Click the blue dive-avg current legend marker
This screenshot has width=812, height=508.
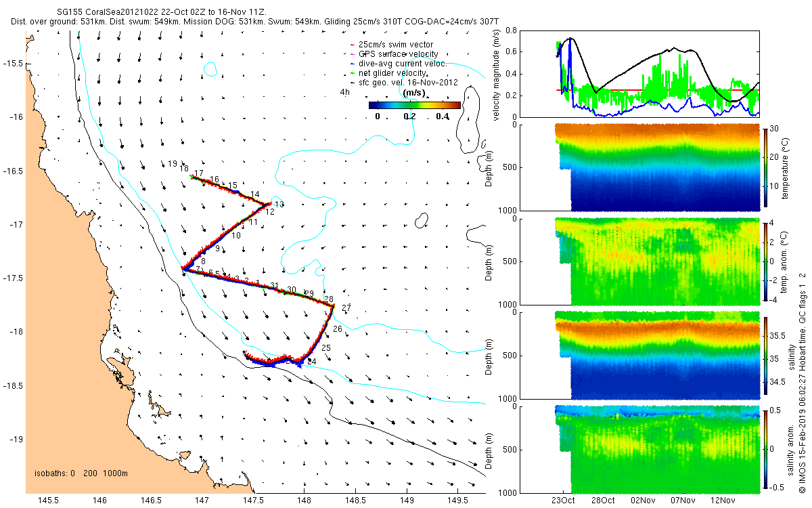click(x=351, y=64)
